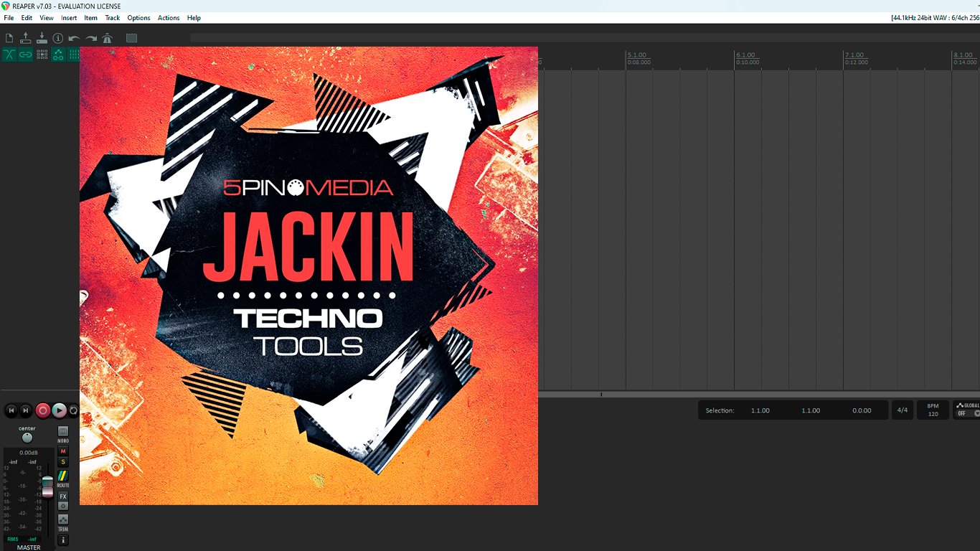
Task: Click the Open Project upload-arrow icon
Action: pyautogui.click(x=26, y=38)
